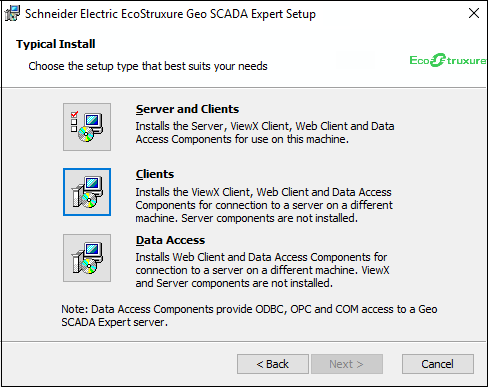
Task: Click the note about ODBC, OPC and COM
Action: click(249, 316)
